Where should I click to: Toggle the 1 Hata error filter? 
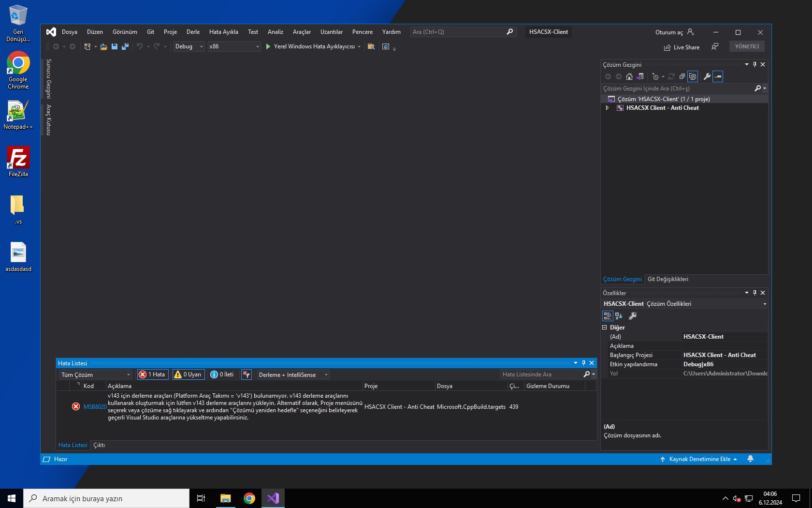click(x=153, y=374)
